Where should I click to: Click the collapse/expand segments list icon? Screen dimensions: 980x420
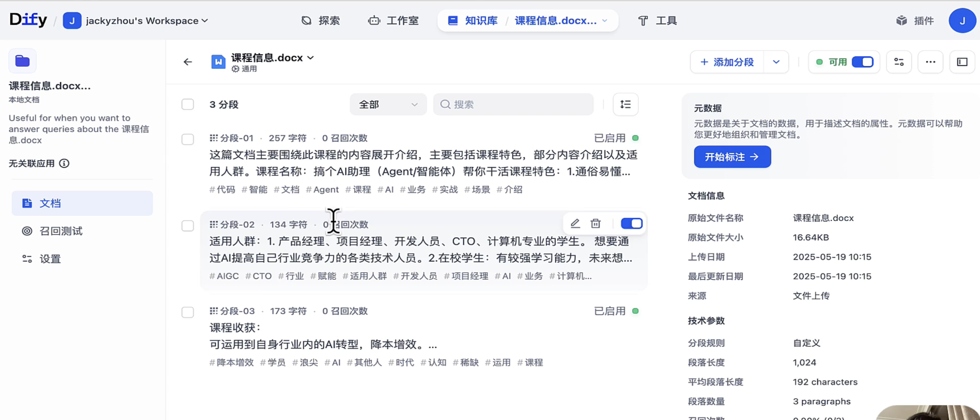point(625,104)
